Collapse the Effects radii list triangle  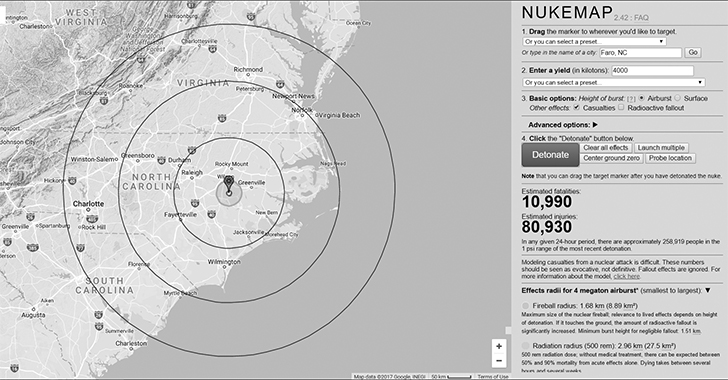(708, 290)
